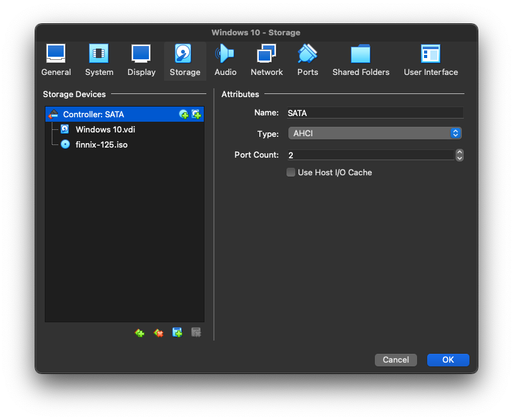Viewport: 513px width, 420px height.
Task: Switch to the Shared Folders tab
Action: [361, 61]
